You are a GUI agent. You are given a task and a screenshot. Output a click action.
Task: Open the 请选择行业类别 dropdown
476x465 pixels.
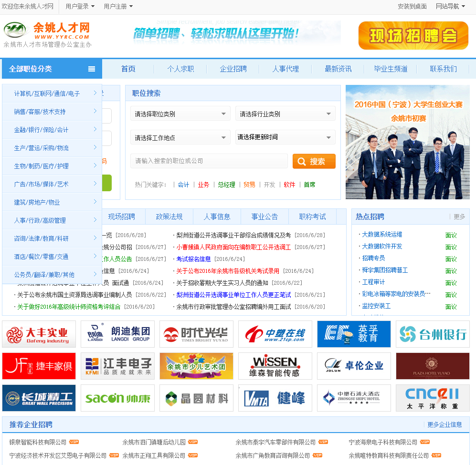[x=286, y=114]
